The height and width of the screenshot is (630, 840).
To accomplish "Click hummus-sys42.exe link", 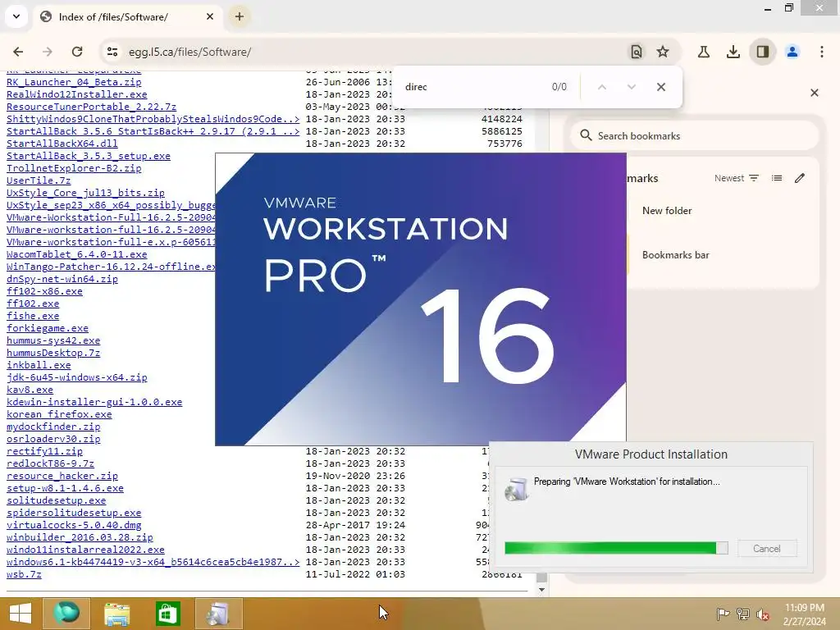I will pyautogui.click(x=53, y=340).
